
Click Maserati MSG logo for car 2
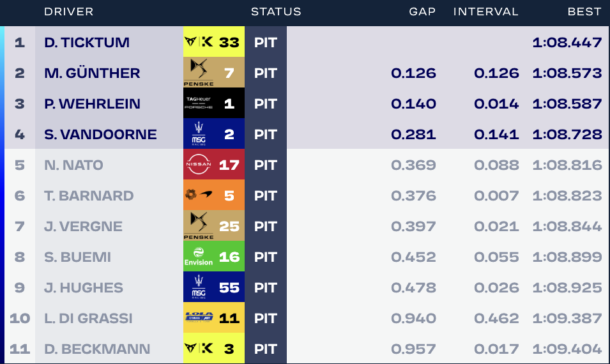tap(199, 133)
